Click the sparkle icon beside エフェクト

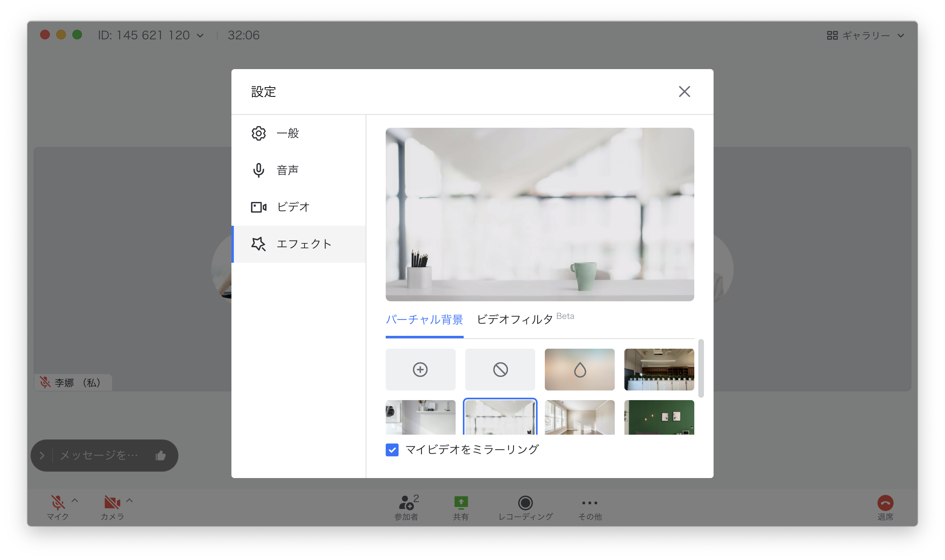(258, 244)
